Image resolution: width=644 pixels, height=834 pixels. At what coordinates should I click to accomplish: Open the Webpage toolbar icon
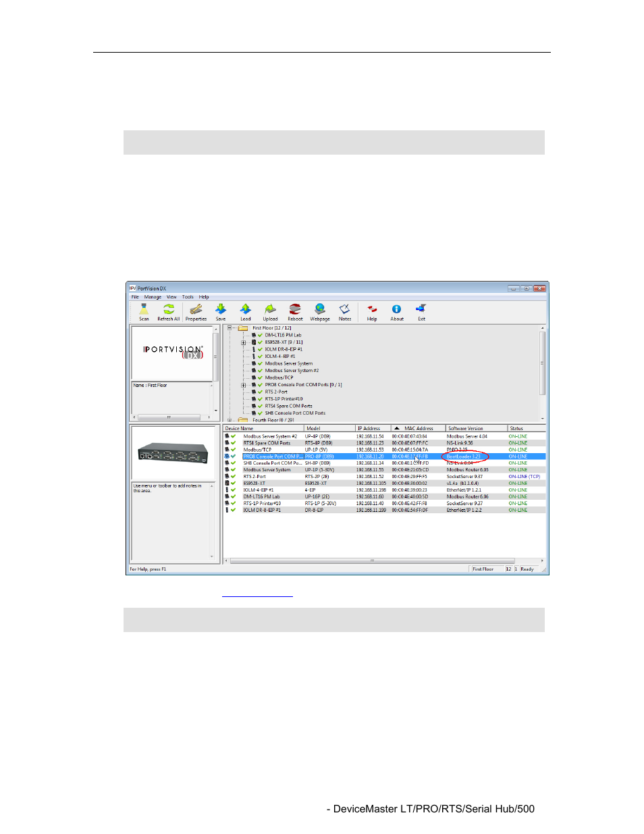coord(320,312)
